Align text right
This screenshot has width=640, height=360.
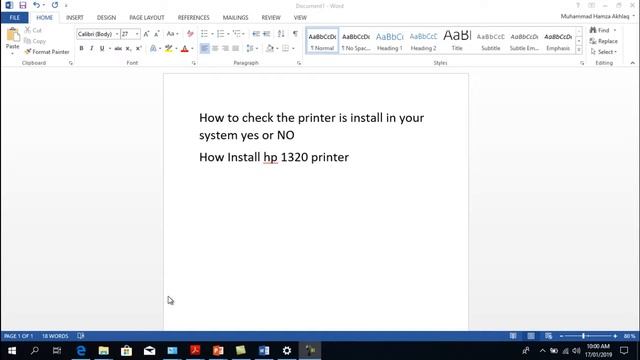[225, 49]
